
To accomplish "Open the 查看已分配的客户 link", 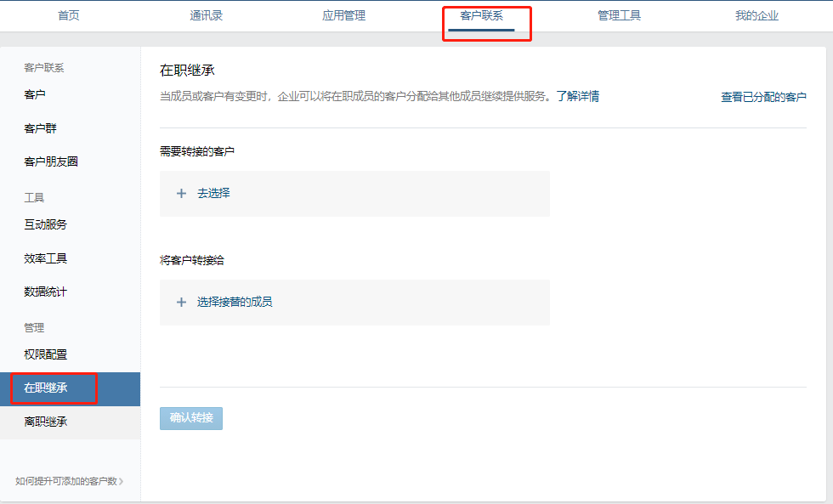I will 763,98.
